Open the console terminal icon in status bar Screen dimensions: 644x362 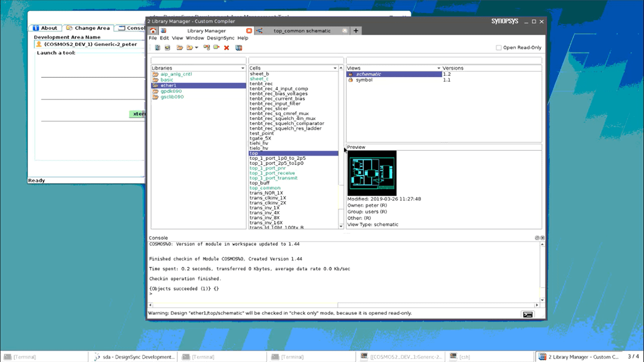pyautogui.click(x=527, y=314)
